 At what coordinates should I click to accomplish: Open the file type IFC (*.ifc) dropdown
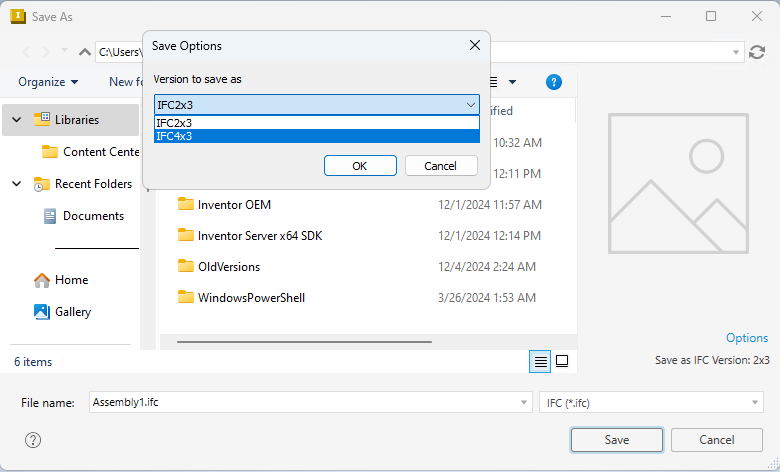(x=650, y=402)
